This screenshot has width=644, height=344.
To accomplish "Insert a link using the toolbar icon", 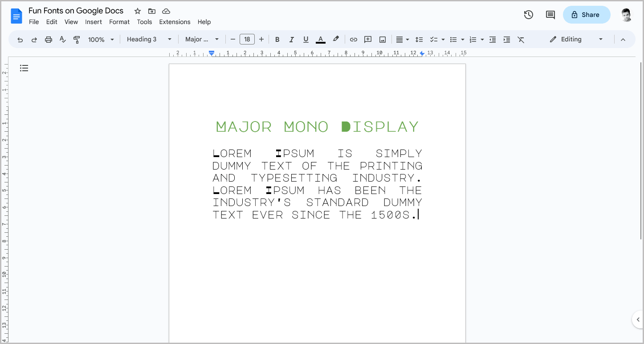I will point(353,39).
